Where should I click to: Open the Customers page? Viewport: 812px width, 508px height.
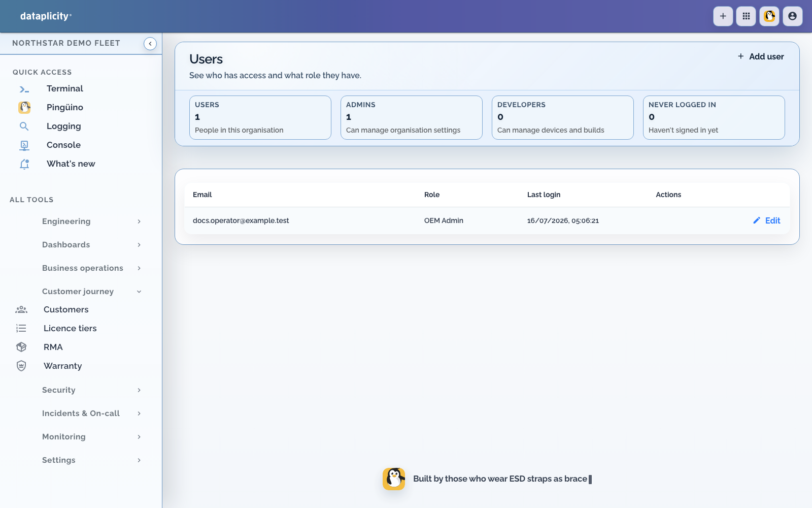pyautogui.click(x=66, y=310)
